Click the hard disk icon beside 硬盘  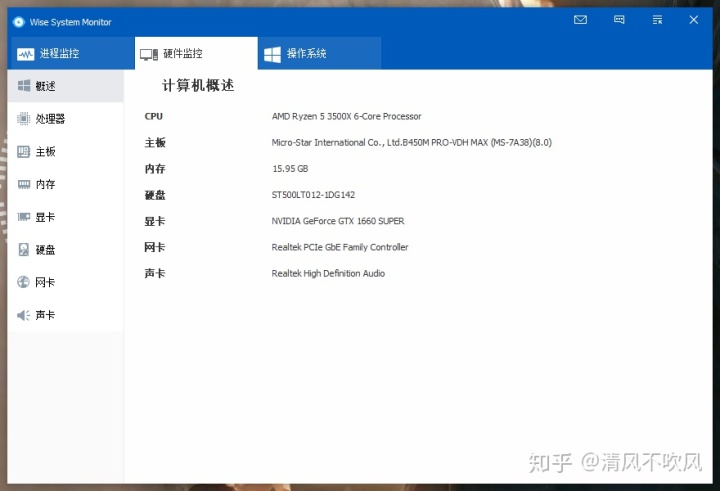coord(23,249)
